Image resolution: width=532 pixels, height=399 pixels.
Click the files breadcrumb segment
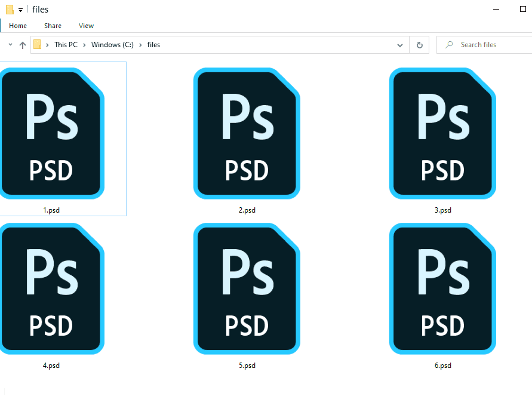click(153, 45)
